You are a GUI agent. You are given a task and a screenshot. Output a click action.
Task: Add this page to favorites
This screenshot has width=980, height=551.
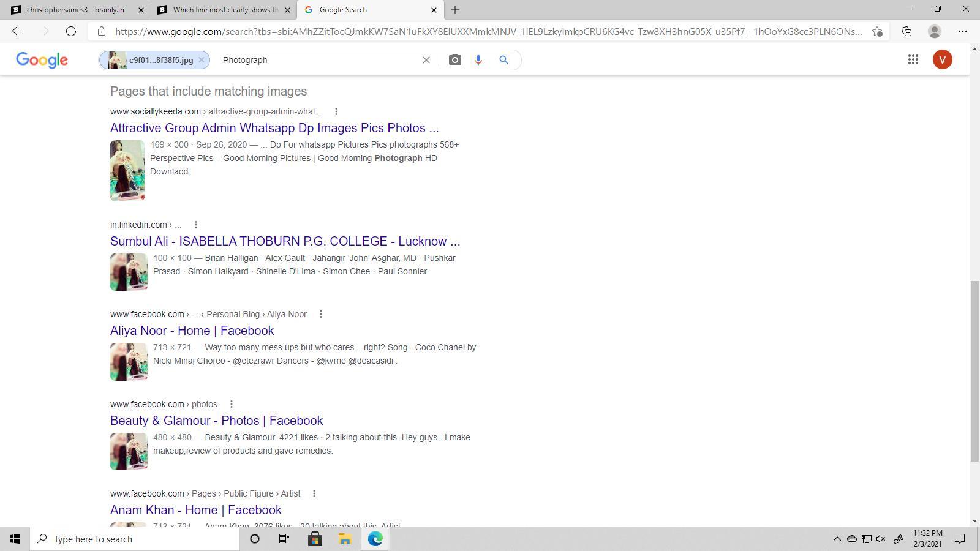pos(877,31)
